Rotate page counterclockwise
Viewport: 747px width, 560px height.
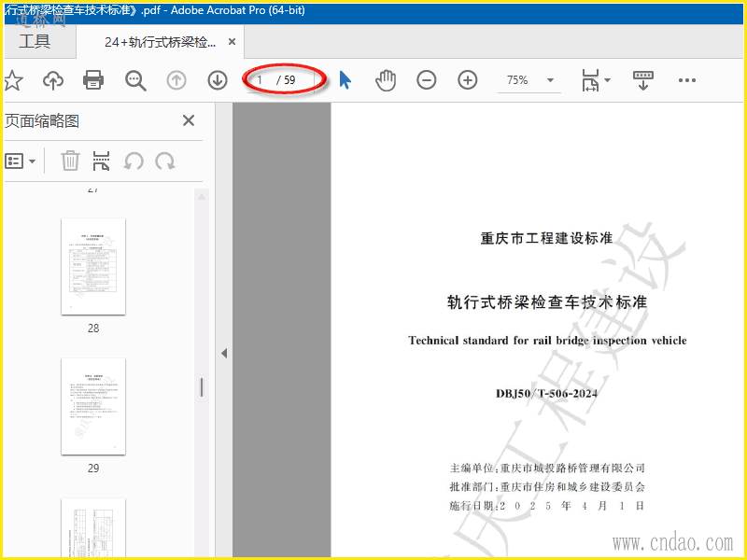coord(134,161)
